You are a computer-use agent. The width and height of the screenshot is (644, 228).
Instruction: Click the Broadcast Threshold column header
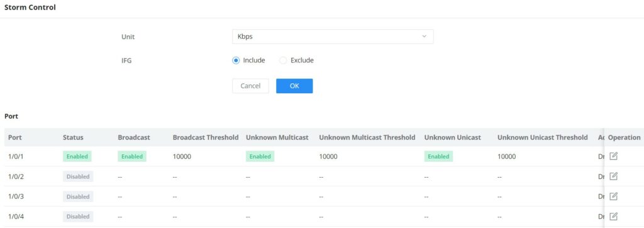coord(206,137)
